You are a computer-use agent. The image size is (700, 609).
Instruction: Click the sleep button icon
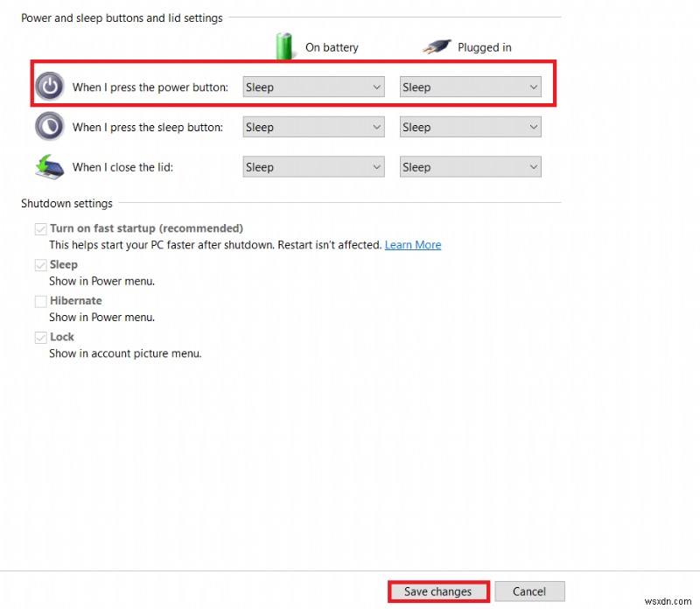coord(50,126)
